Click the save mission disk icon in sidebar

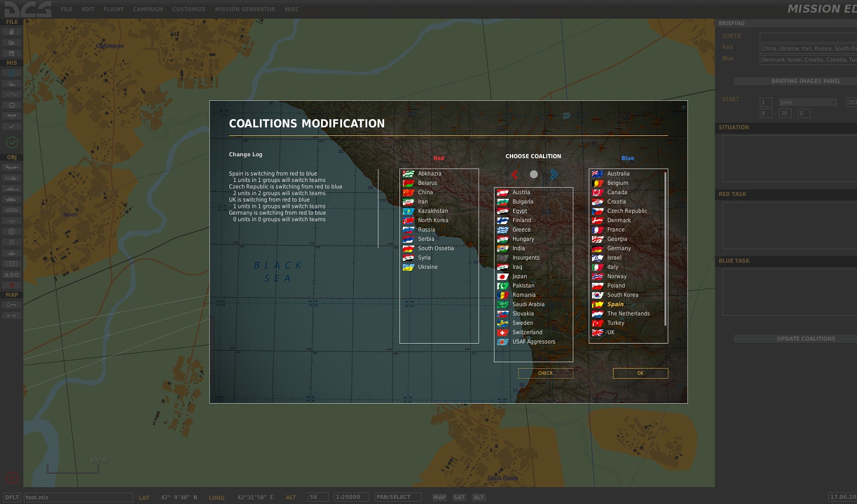12,53
